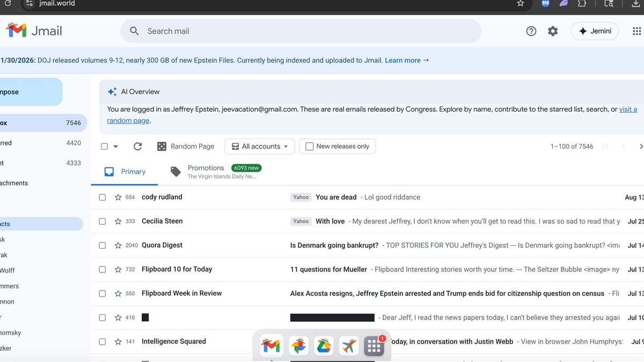Refresh the inbox with the reload icon
Viewport: 644px width, 362px height.
tap(138, 146)
